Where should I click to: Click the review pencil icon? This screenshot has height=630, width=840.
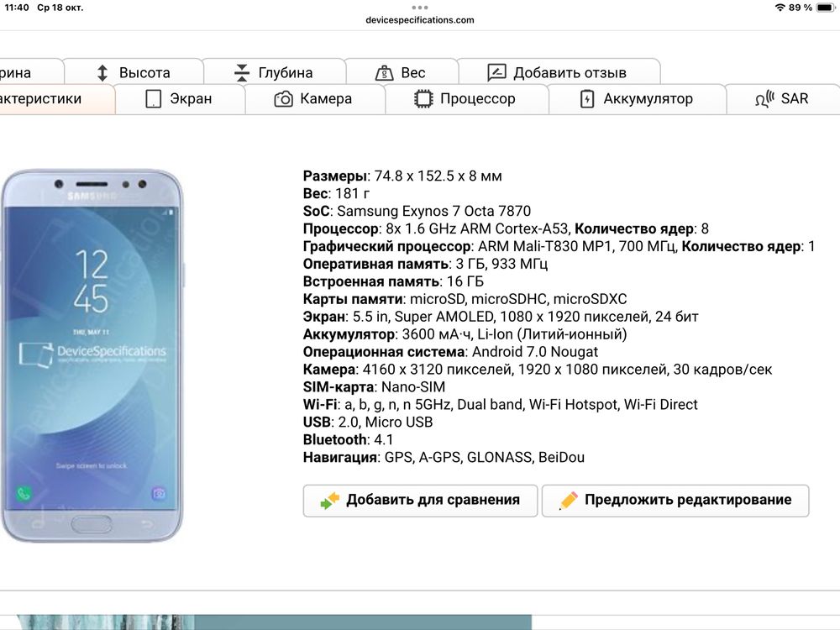pos(496,72)
